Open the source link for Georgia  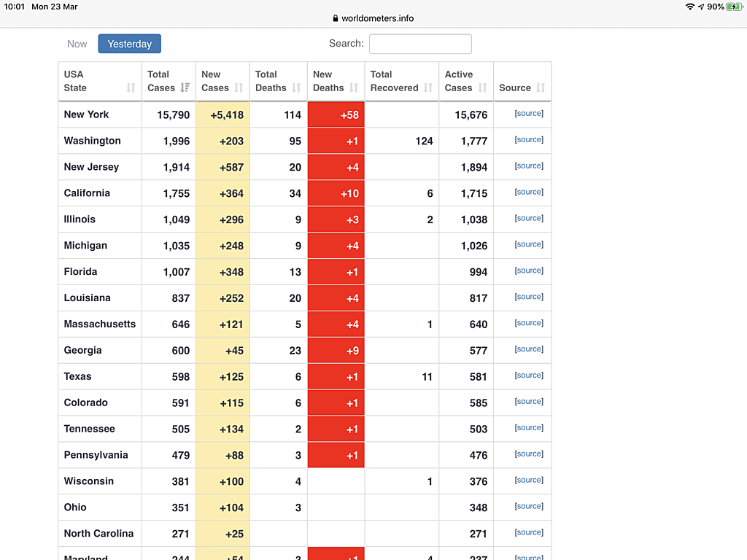(529, 349)
